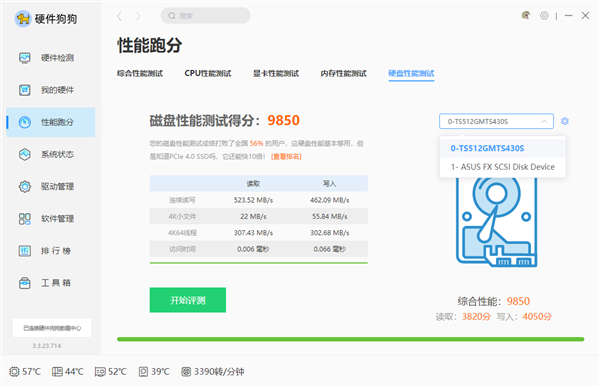
Task: Click the 302.68 MB/s write value
Action: pyautogui.click(x=329, y=233)
